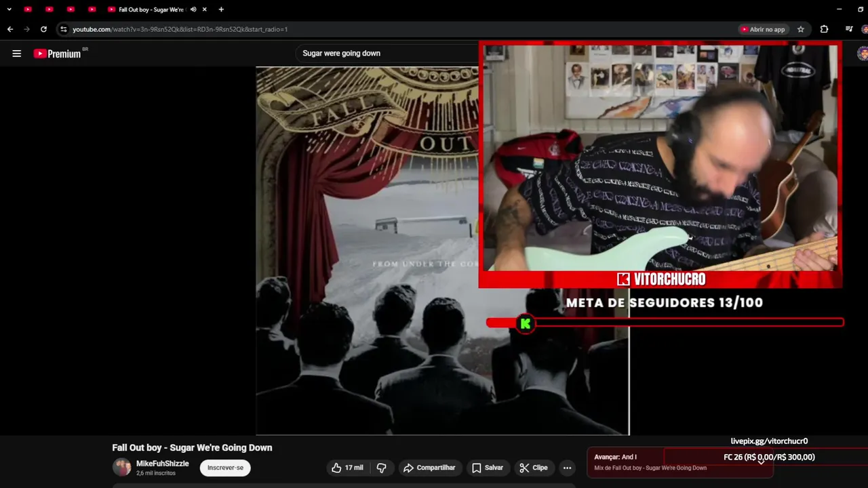Open the YouTube hamburger guide menu
This screenshot has width=868, height=488.
[x=17, y=54]
